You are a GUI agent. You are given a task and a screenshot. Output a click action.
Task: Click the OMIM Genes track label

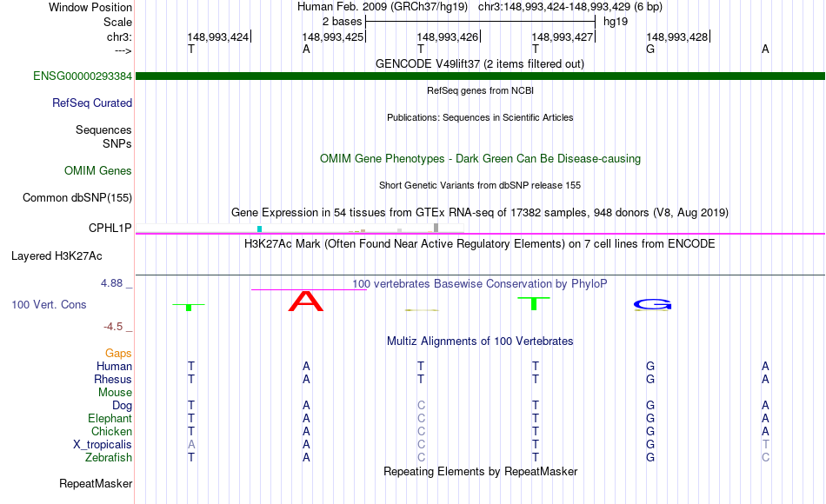point(97,170)
